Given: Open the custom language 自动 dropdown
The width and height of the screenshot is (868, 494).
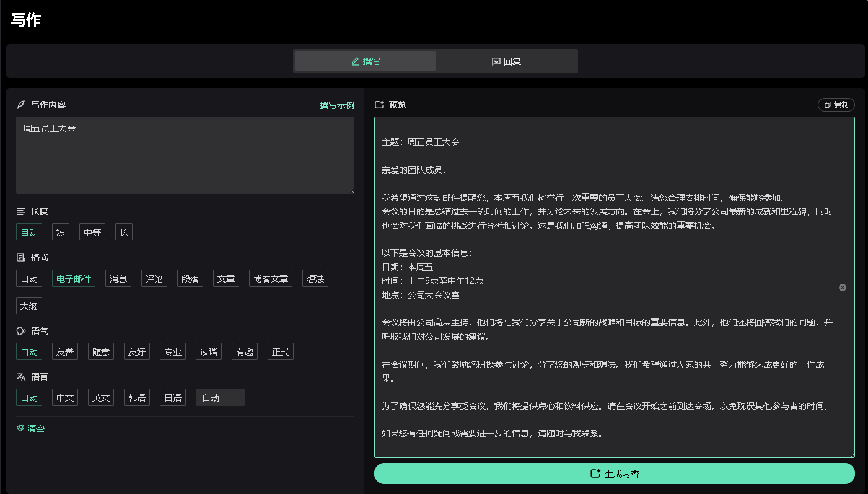Looking at the screenshot, I should tap(220, 398).
